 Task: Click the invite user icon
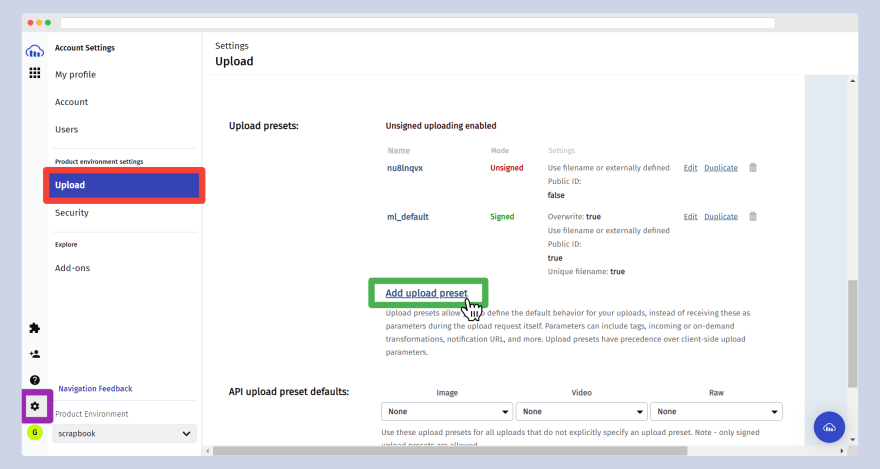(35, 354)
